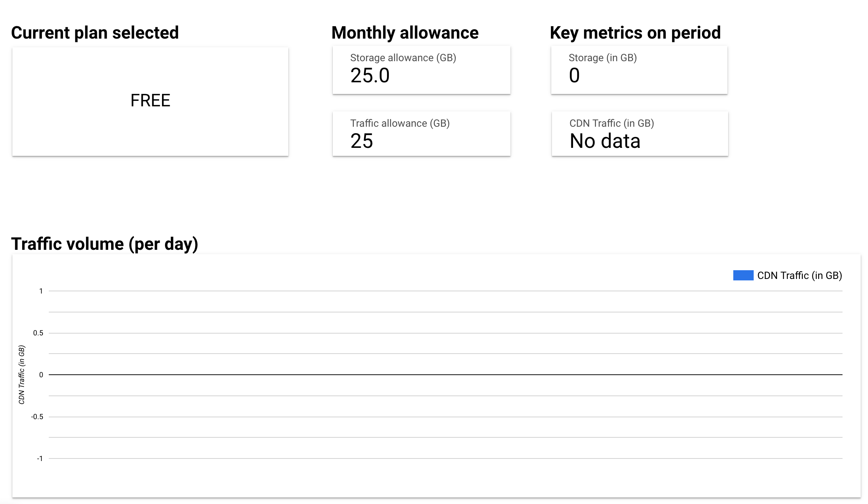Viewport: 868px width, 504px height.
Task: Click the 'Key metrics on period' heading
Action: 635,32
